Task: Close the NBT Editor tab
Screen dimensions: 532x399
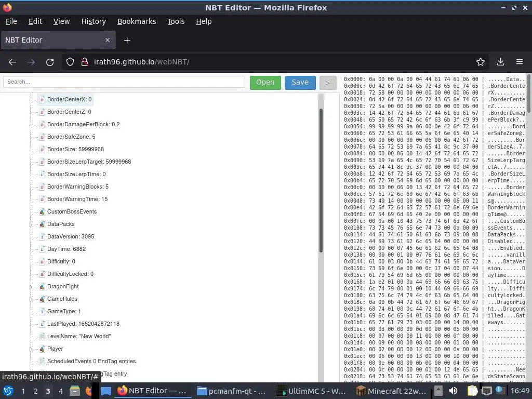Action: click(x=108, y=40)
